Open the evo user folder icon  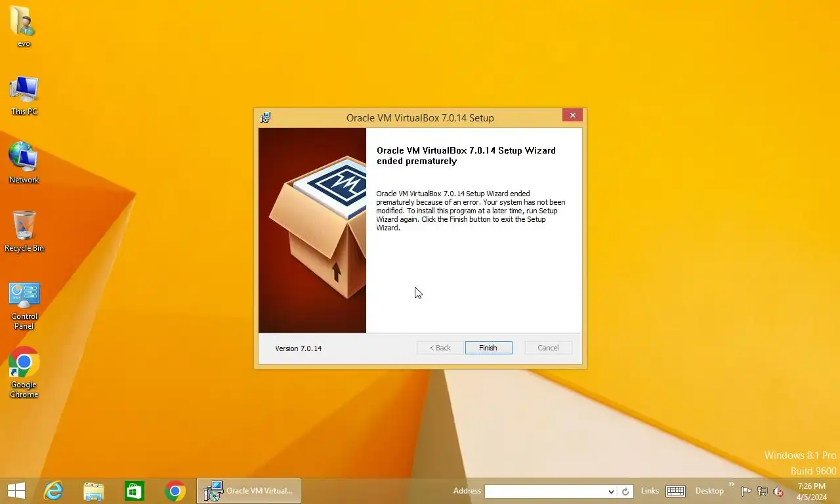click(24, 26)
